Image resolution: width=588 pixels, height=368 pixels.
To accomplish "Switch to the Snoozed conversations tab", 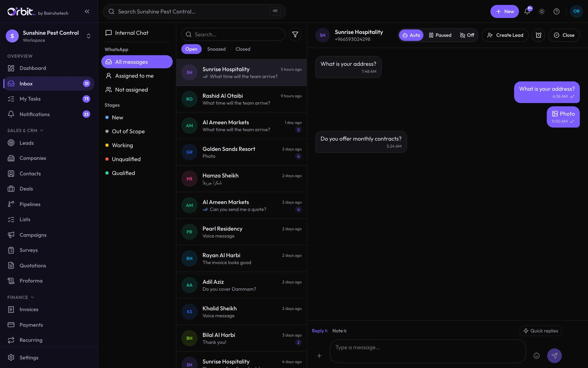I will (216, 49).
